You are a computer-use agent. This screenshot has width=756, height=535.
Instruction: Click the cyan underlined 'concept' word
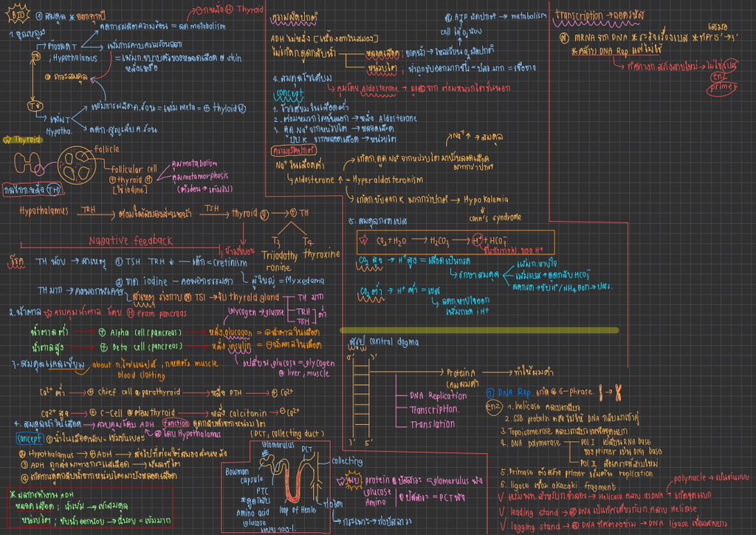coord(290,92)
